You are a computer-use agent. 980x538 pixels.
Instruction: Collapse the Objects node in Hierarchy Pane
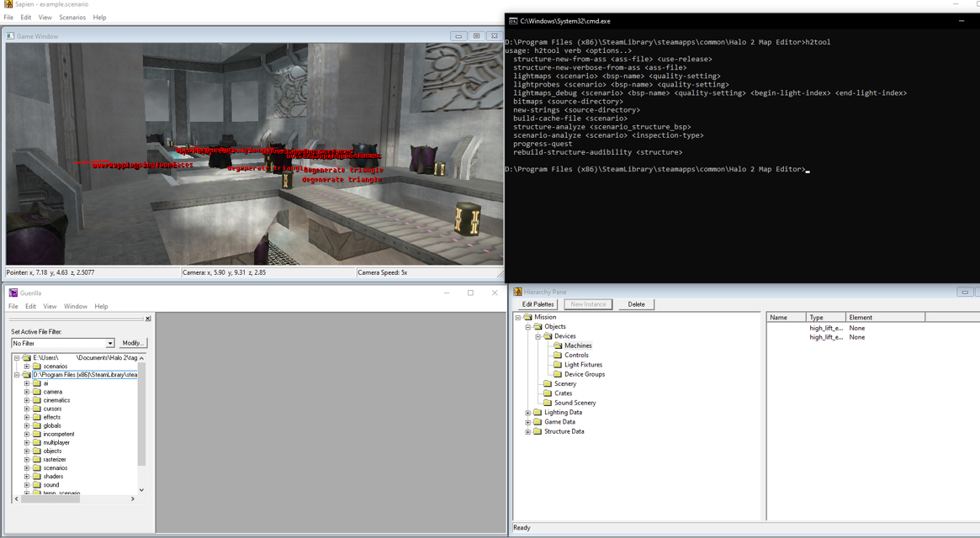[528, 327]
